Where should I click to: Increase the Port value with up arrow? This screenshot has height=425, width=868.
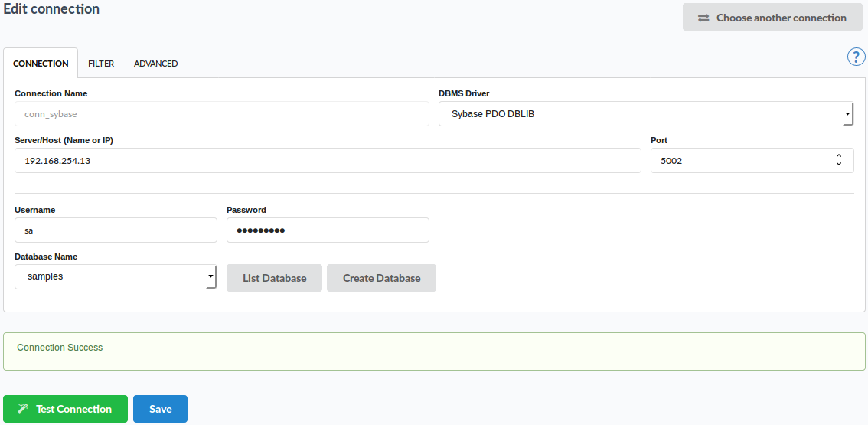click(839, 156)
